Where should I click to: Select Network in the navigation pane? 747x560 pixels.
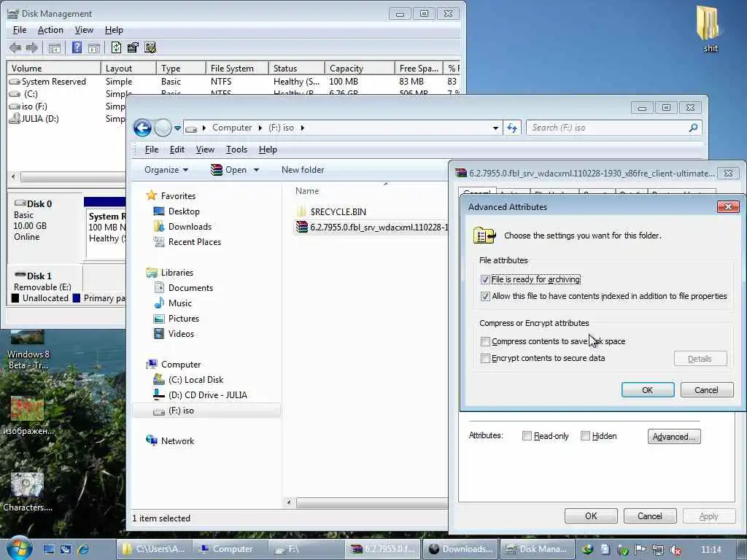pyautogui.click(x=177, y=441)
